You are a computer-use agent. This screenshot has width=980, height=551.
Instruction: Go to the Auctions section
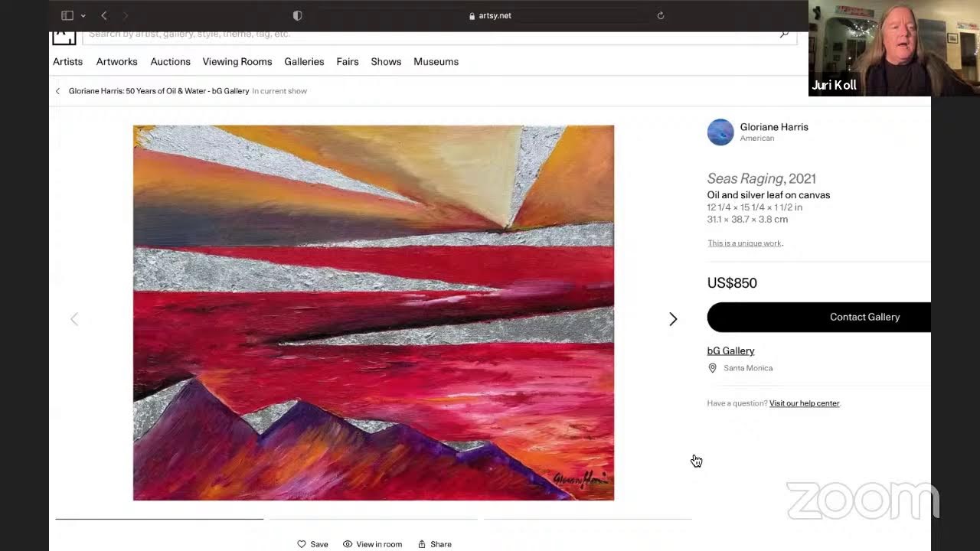point(170,62)
